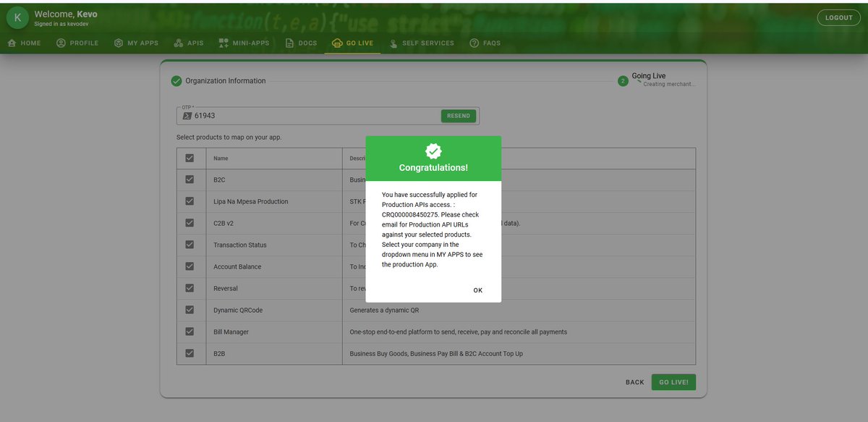Click the 'One-stop end-to-end platform' description
This screenshot has width=868, height=422.
coord(459,332)
